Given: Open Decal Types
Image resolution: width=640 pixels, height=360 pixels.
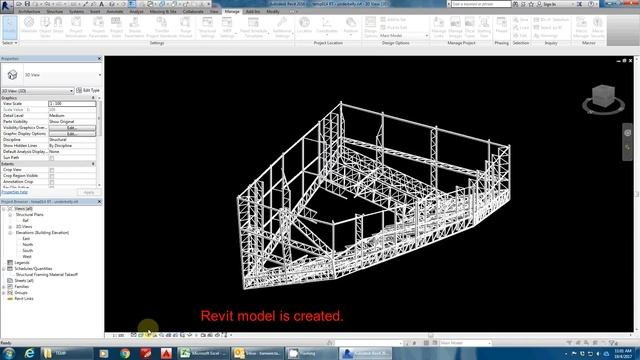Looking at the screenshot, I should point(470,27).
